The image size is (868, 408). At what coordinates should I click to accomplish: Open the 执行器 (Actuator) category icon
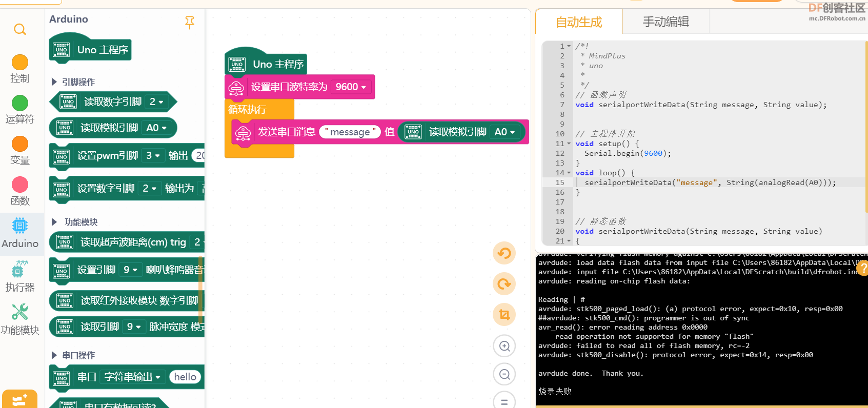pyautogui.click(x=20, y=269)
